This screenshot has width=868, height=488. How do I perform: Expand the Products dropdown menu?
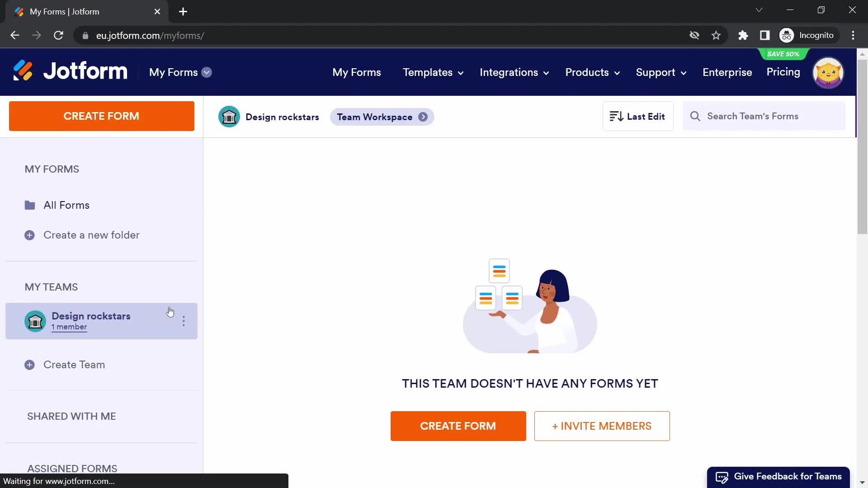coord(593,73)
